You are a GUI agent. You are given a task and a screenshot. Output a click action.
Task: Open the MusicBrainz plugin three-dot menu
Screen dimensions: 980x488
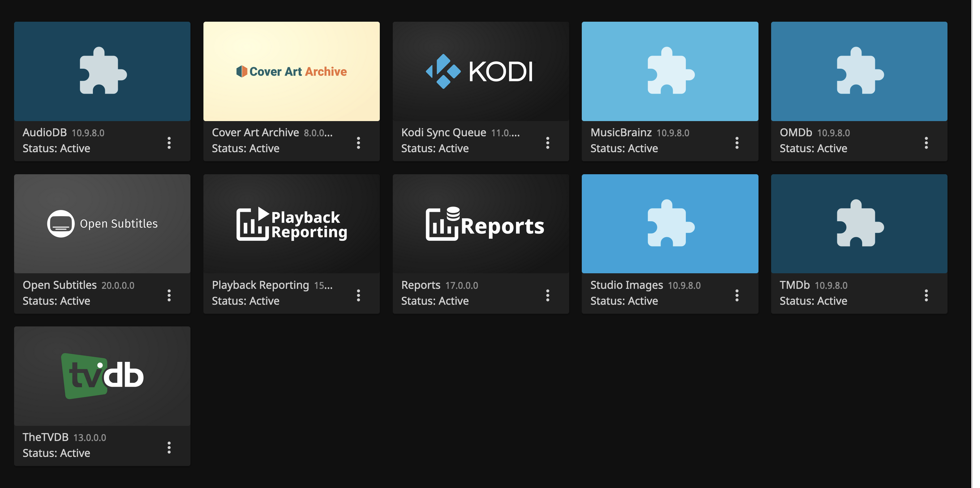point(736,143)
